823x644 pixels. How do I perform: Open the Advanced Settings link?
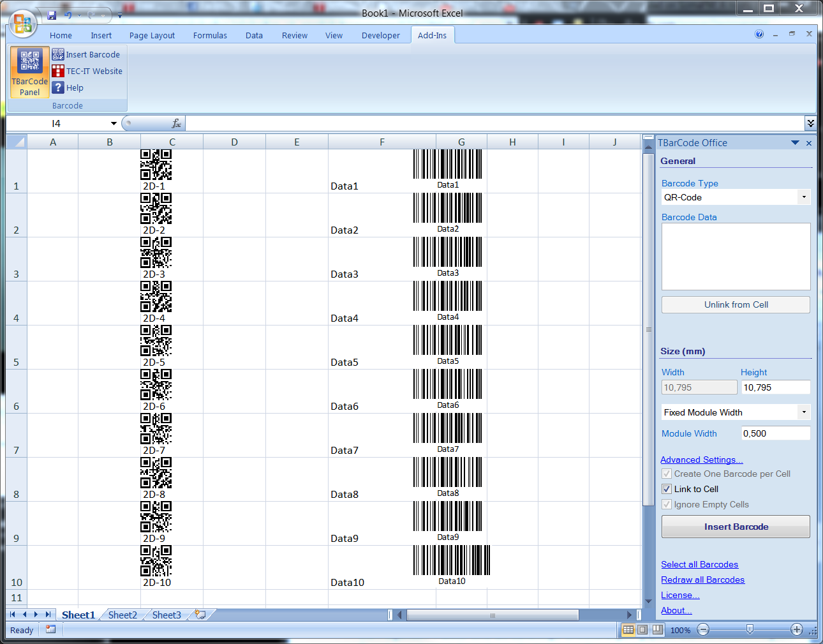coord(702,460)
